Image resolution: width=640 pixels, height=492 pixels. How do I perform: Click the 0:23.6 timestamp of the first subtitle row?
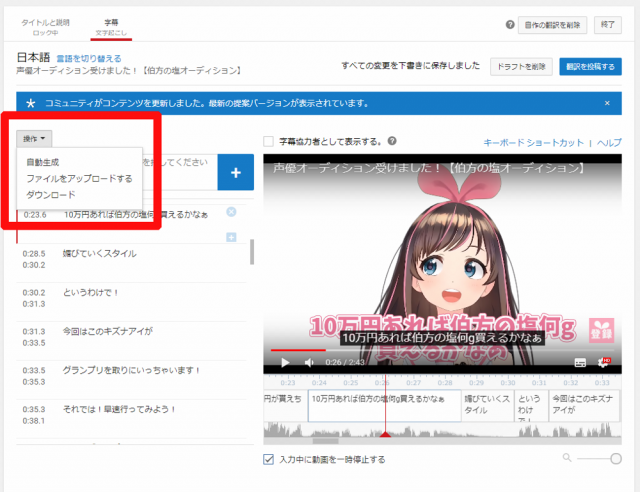35,215
